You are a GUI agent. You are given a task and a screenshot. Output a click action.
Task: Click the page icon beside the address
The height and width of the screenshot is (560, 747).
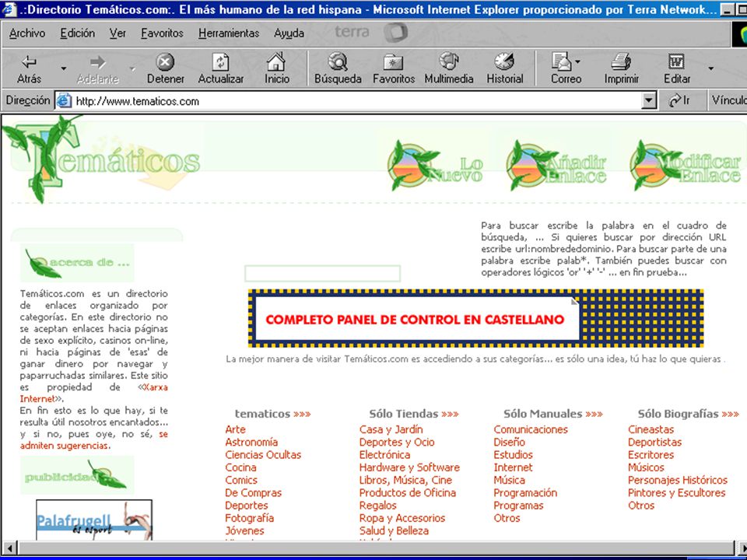(64, 101)
